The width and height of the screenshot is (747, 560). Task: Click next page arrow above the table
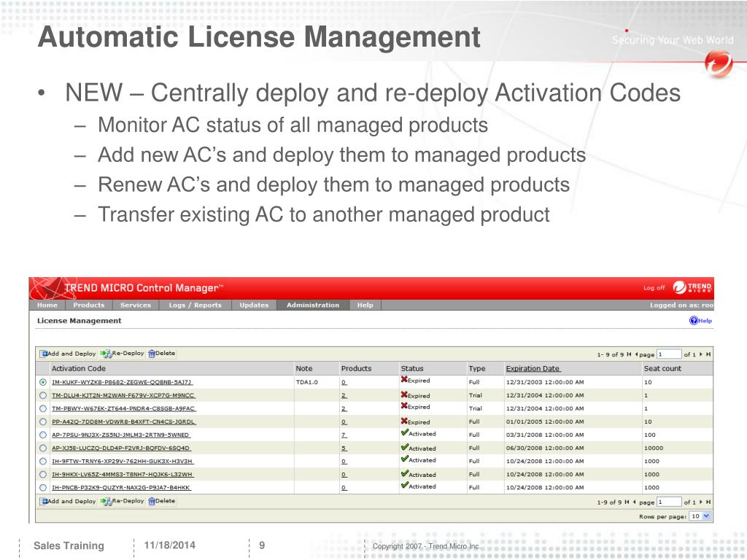pyautogui.click(x=701, y=354)
